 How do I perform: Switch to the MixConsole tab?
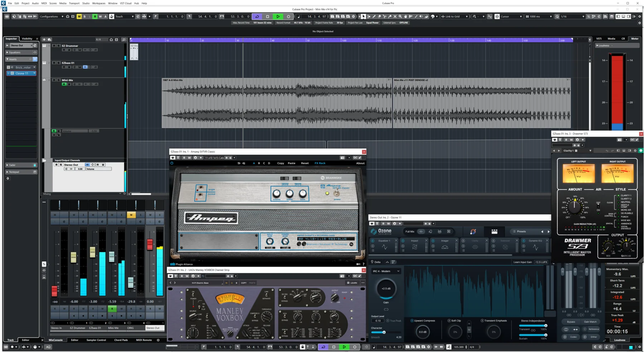56,340
